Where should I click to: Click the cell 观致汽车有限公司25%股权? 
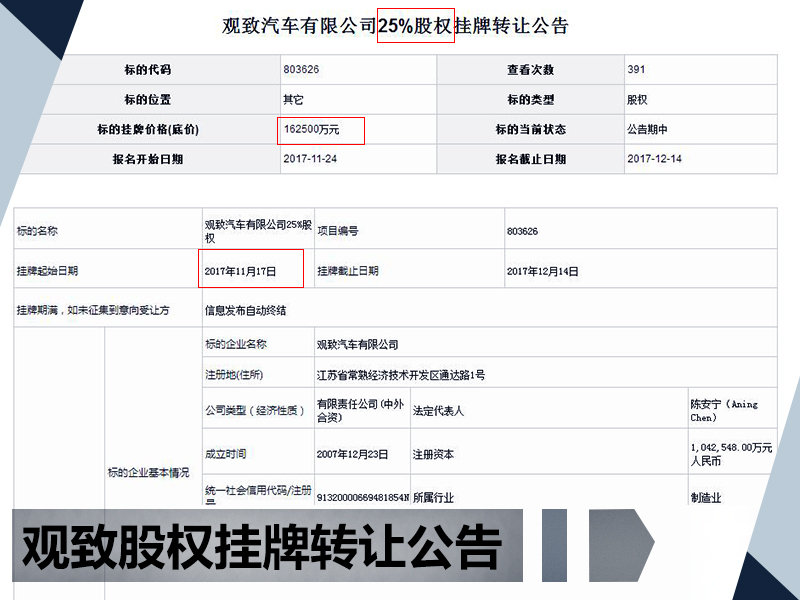(258, 231)
